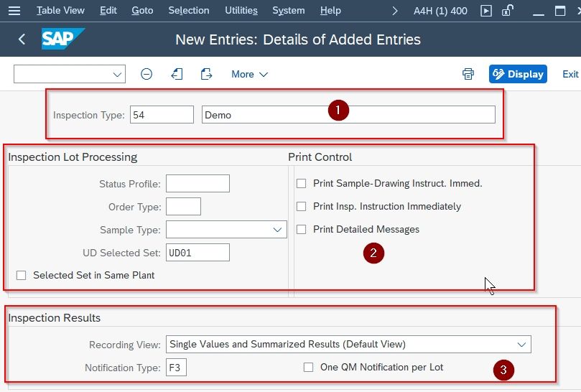Tick the Print Detailed Messages checkbox
The height and width of the screenshot is (392, 581).
pyautogui.click(x=301, y=229)
